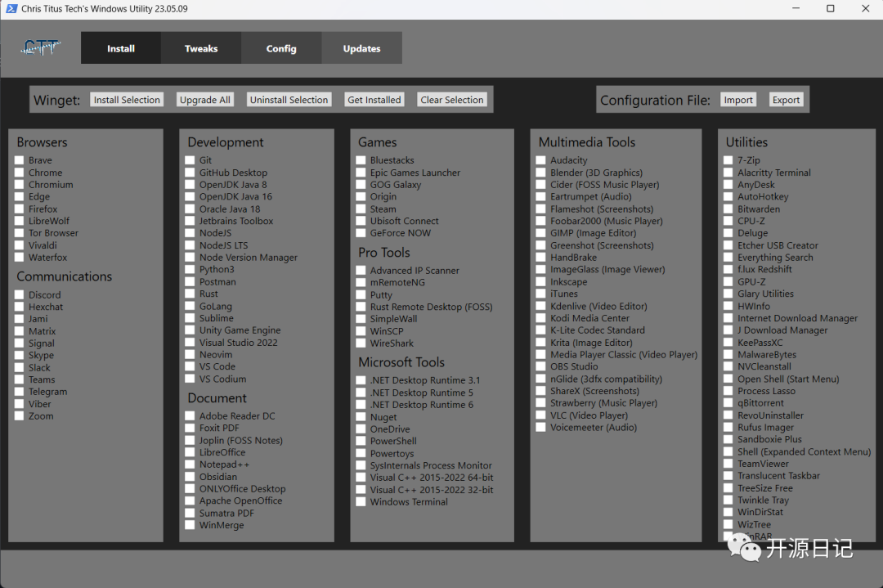883x588 pixels.
Task: Tick the KeePassXC checkbox
Action: click(x=728, y=343)
